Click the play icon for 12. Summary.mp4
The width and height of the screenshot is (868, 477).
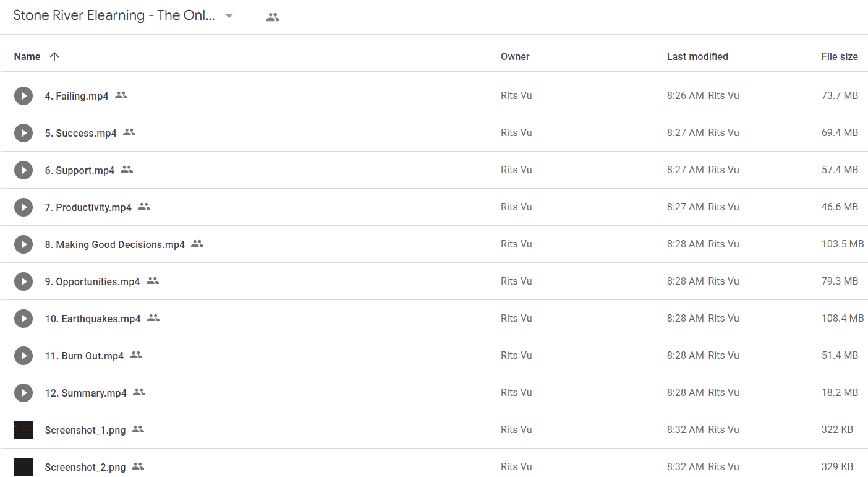pos(23,393)
